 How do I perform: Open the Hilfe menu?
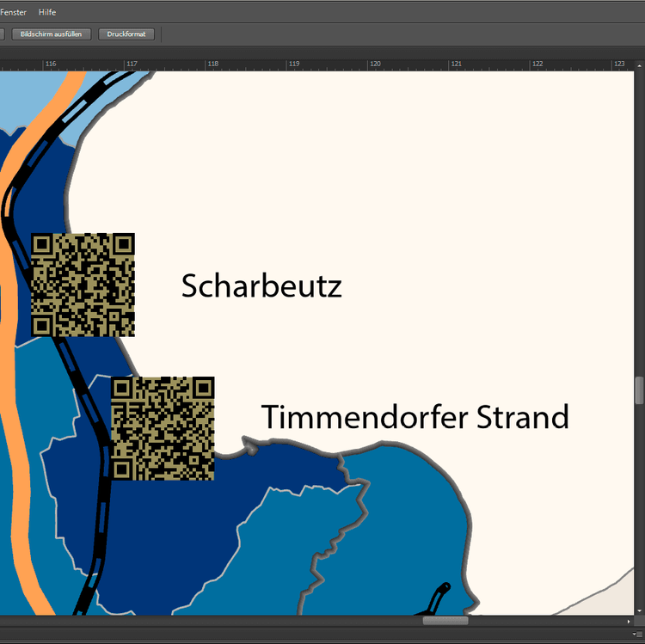47,12
